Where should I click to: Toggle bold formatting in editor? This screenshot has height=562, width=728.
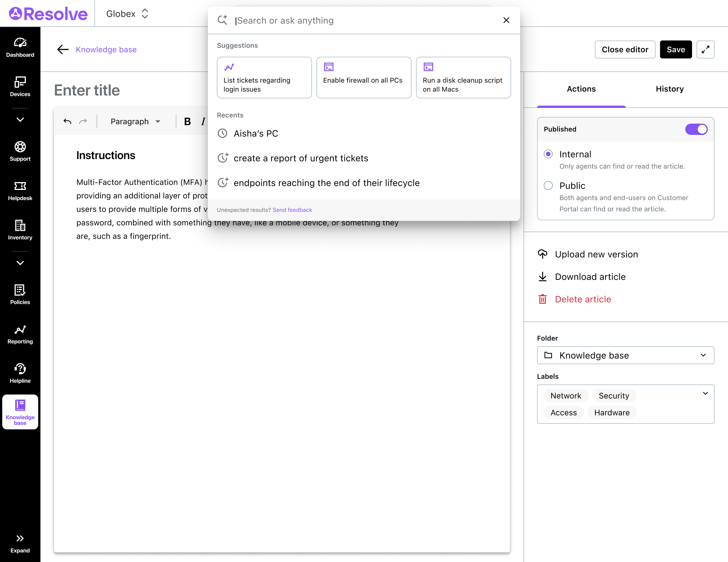click(x=188, y=121)
